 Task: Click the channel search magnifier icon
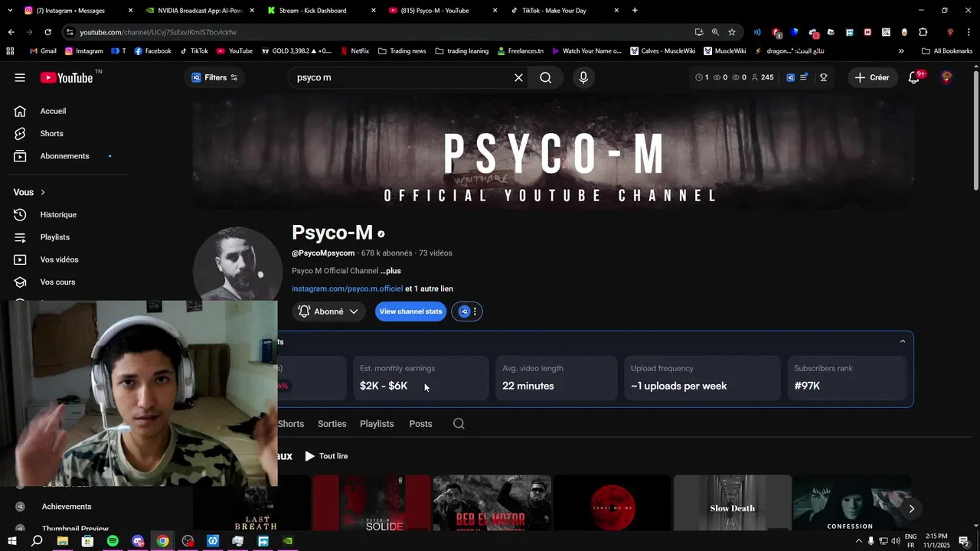(x=459, y=424)
